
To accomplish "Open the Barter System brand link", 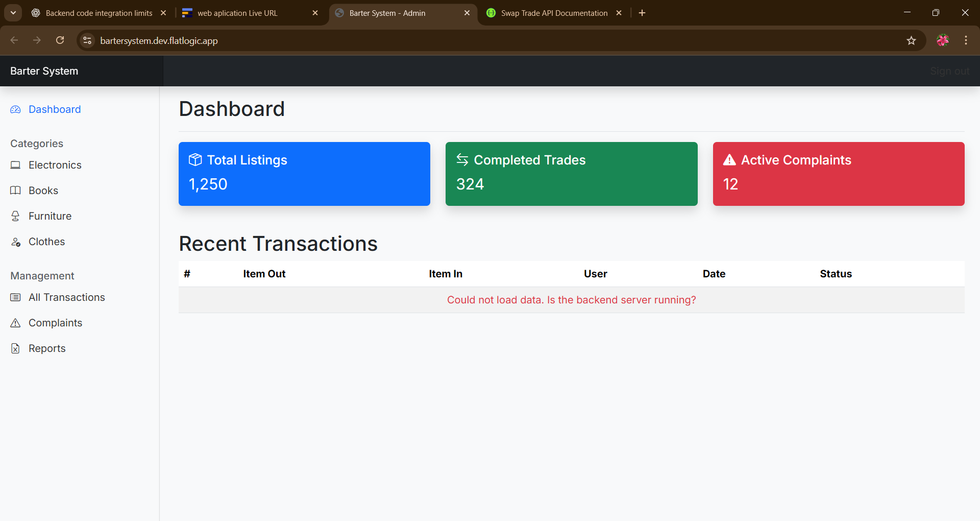I will [44, 71].
